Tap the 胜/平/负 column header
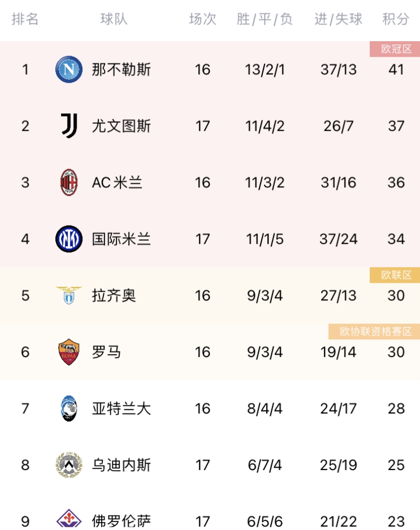This screenshot has width=420, height=530. click(x=265, y=19)
